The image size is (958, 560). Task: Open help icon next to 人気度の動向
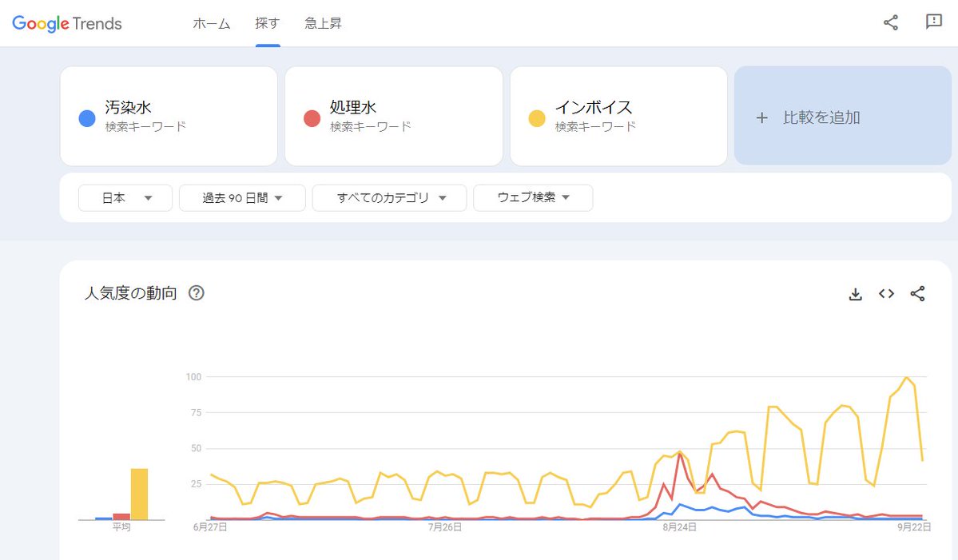[x=196, y=293]
